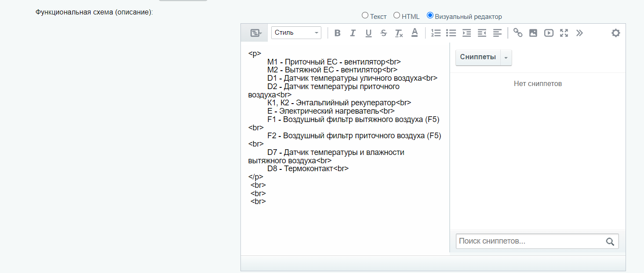The width and height of the screenshot is (644, 273).
Task: Switch editor to fullscreen mode
Action: point(564,33)
